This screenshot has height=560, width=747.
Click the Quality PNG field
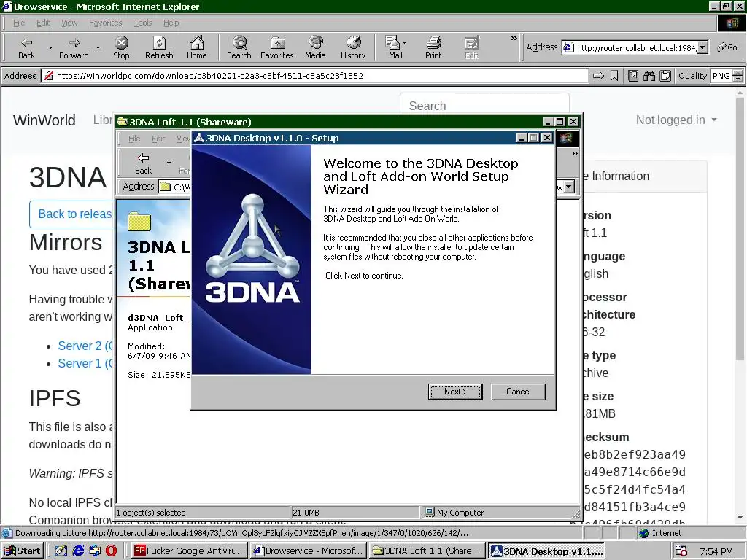click(x=721, y=76)
